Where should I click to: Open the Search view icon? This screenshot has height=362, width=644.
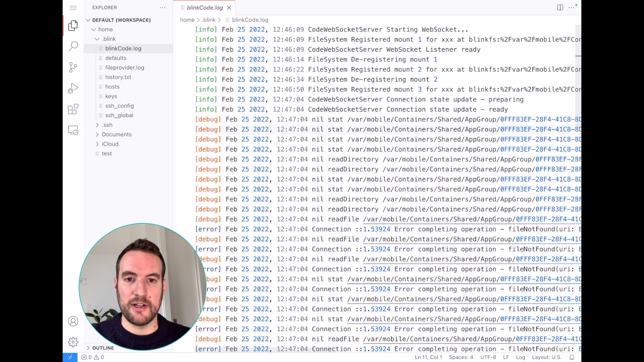coord(73,46)
